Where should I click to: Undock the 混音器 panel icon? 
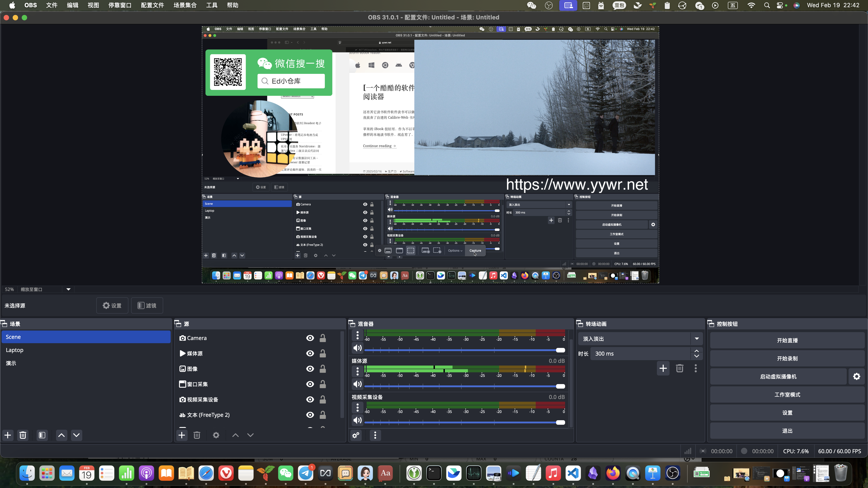click(352, 324)
